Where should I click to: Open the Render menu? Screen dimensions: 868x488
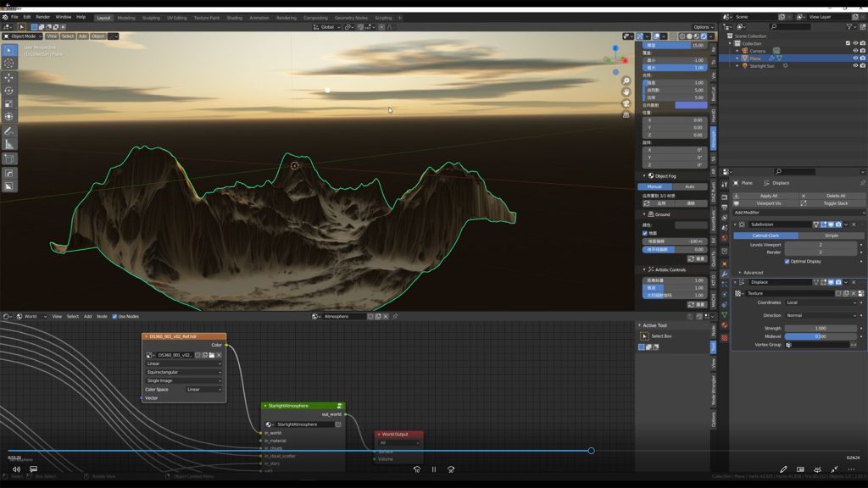click(x=42, y=17)
